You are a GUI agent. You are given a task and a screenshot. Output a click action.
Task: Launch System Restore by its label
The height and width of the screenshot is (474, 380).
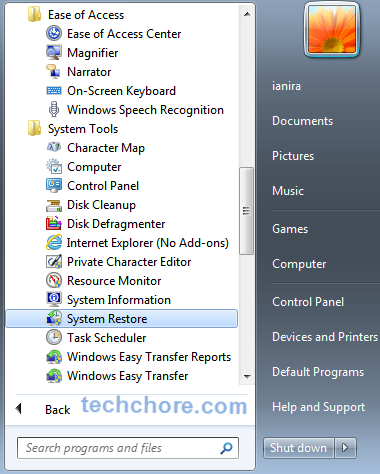[x=107, y=319]
